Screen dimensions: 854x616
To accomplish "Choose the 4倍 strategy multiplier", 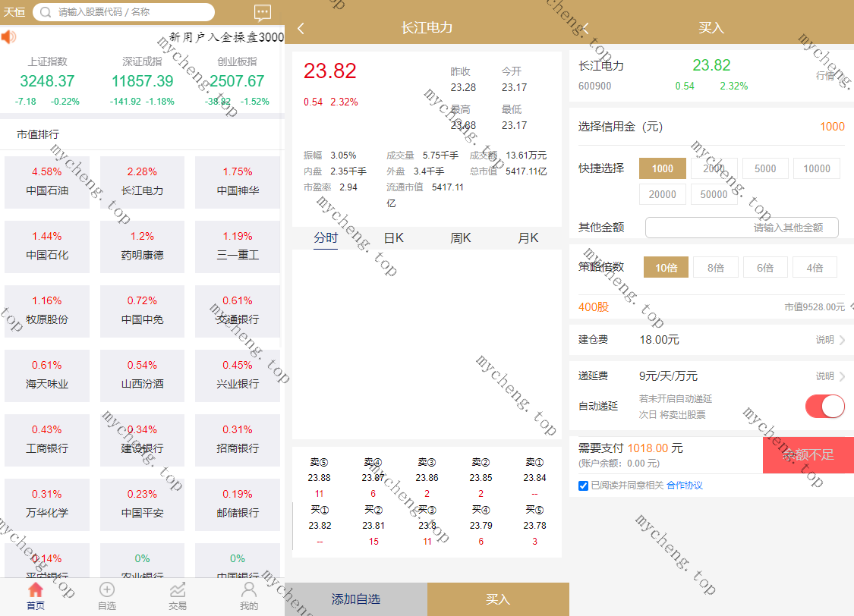I will point(815,267).
